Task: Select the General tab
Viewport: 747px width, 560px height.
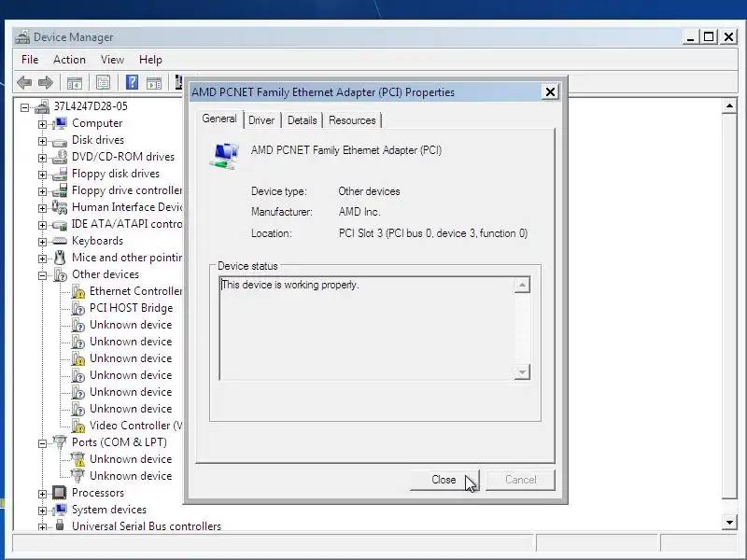Action: [x=219, y=119]
